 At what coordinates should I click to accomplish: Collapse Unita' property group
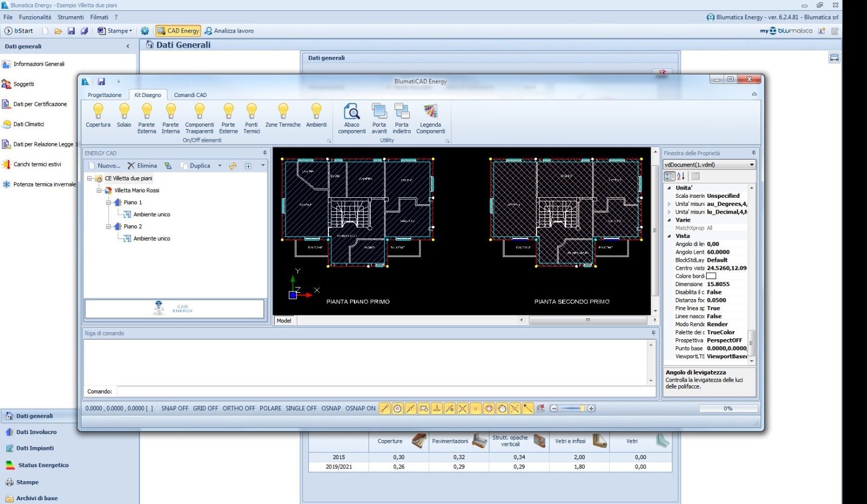point(669,188)
